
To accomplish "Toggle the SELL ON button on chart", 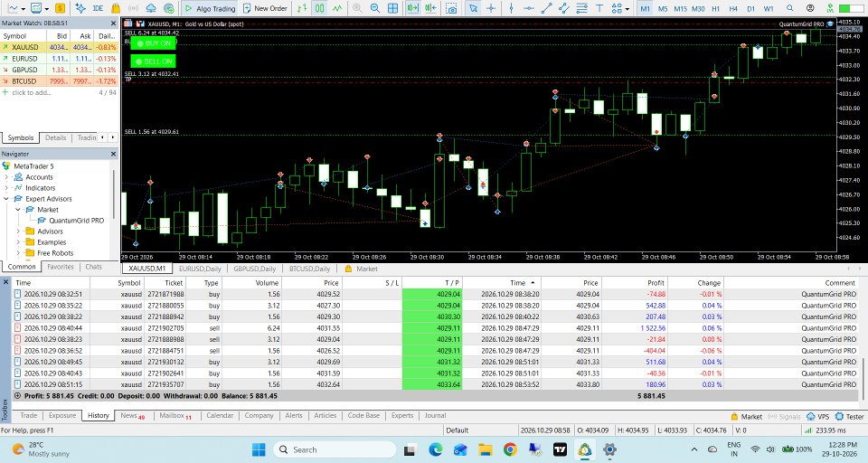I will click(154, 61).
